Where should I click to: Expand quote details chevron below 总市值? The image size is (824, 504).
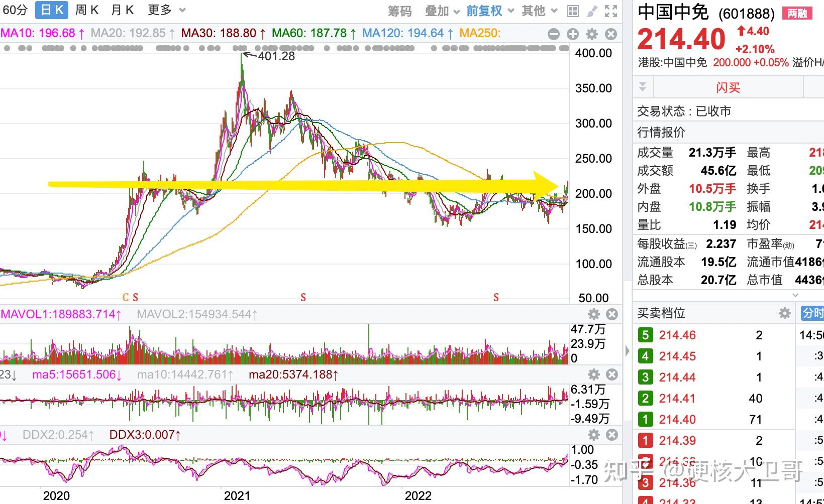[795, 295]
